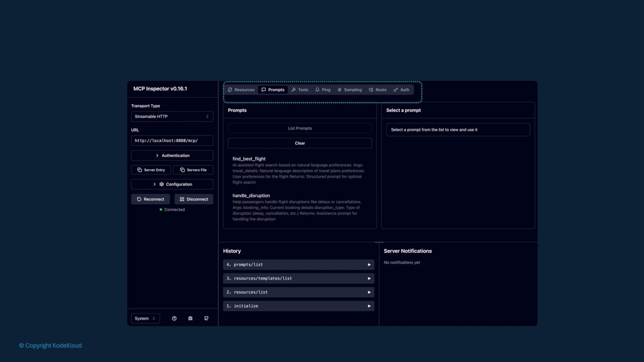Click the Clear button
Viewport: 644px width, 362px height.
point(300,143)
